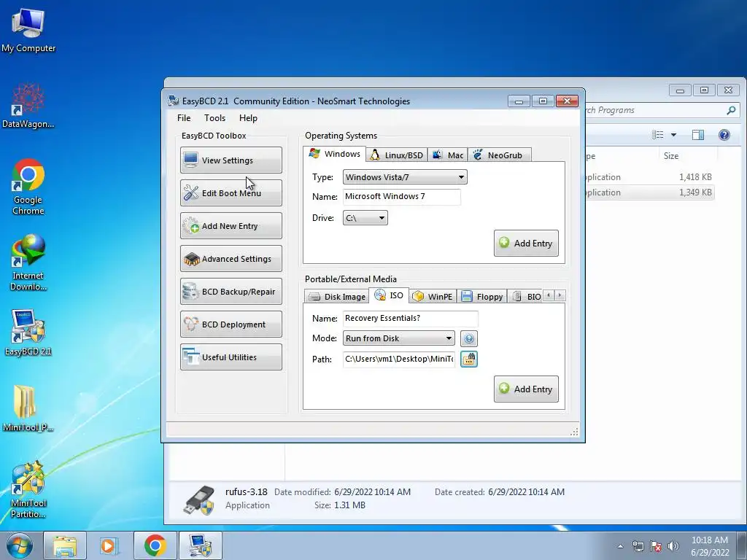Open View Settings in EasyBCD Toolbox
Image resolution: width=747 pixels, height=560 pixels.
[231, 160]
